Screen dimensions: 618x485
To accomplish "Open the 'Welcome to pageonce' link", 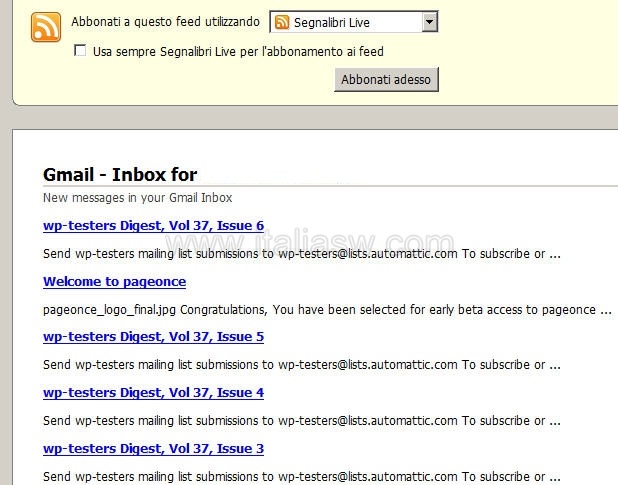I will (114, 282).
